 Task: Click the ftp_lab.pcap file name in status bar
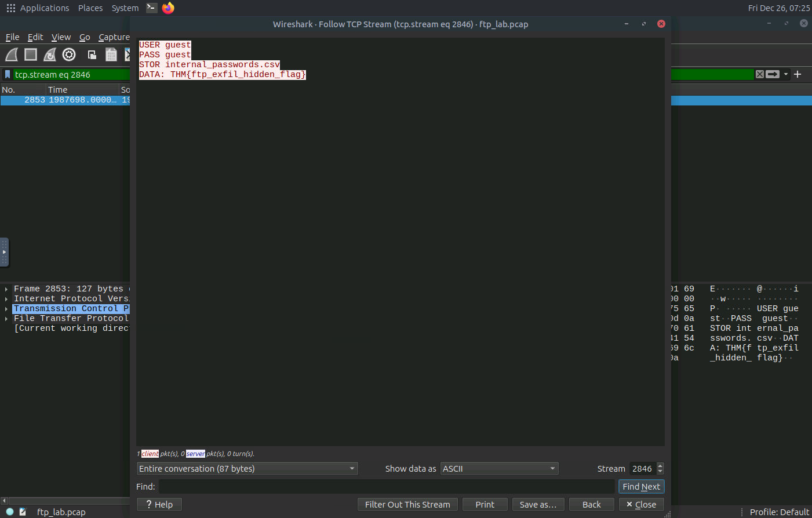point(61,512)
